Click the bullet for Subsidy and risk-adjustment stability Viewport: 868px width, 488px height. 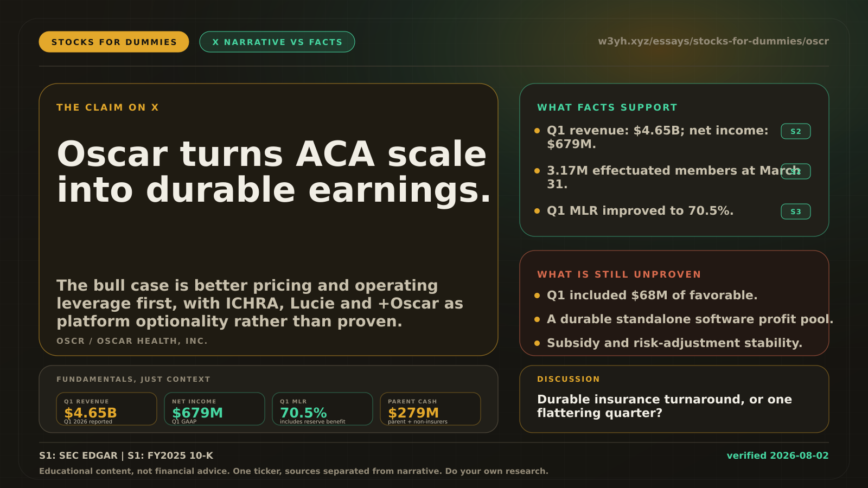pos(668,343)
